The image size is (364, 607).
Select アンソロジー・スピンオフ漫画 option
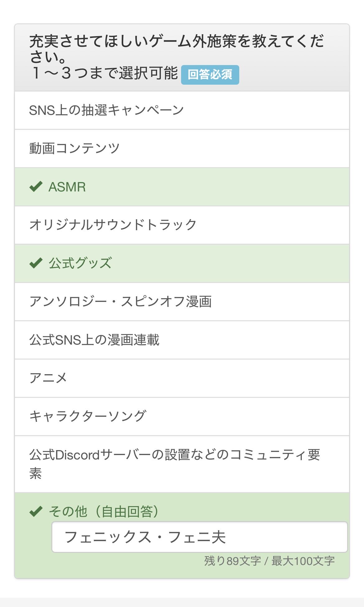(x=121, y=302)
